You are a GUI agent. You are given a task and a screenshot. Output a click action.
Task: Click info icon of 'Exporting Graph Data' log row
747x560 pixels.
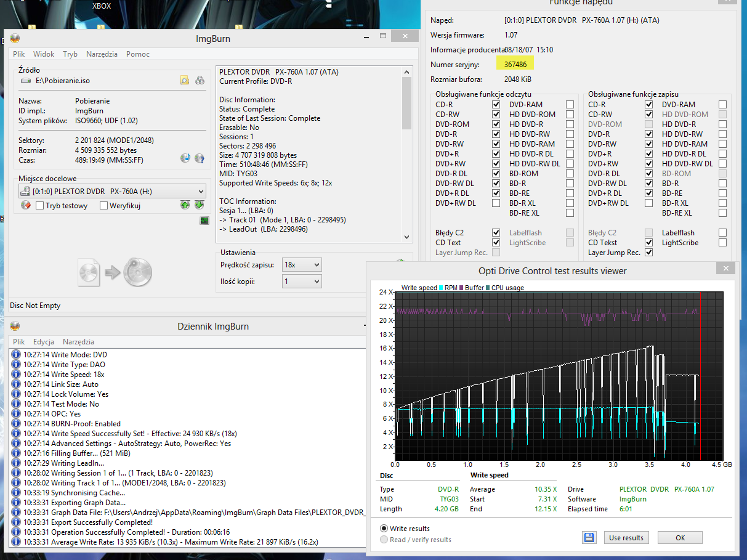17,503
